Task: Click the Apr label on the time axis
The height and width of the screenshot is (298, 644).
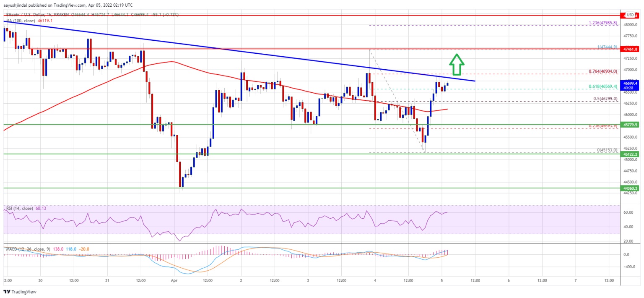Action: coord(174,280)
